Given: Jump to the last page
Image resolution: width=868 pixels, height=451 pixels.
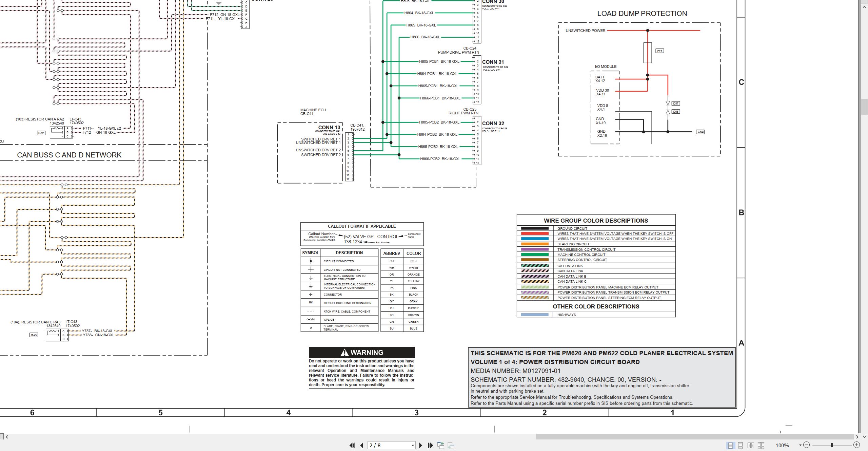Looking at the screenshot, I should (x=430, y=445).
